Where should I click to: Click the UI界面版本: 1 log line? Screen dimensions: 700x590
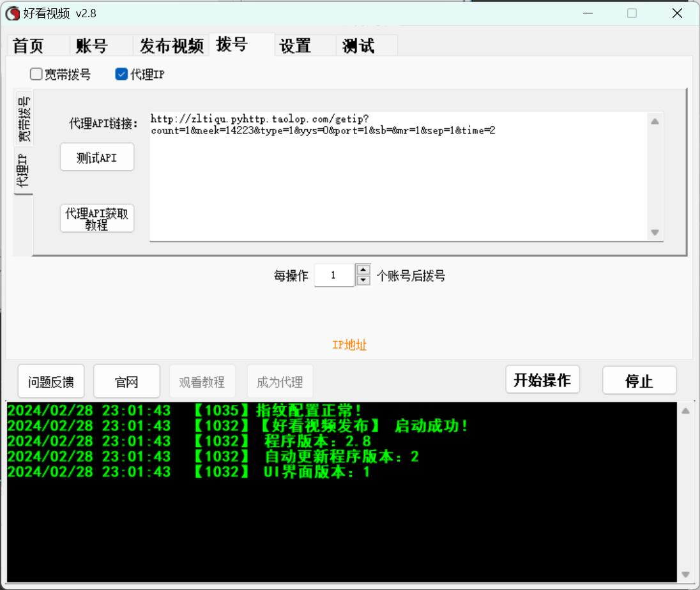pyautogui.click(x=189, y=471)
